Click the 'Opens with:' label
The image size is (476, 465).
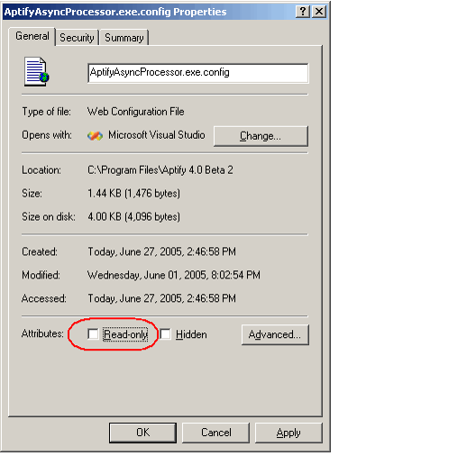[x=47, y=135]
